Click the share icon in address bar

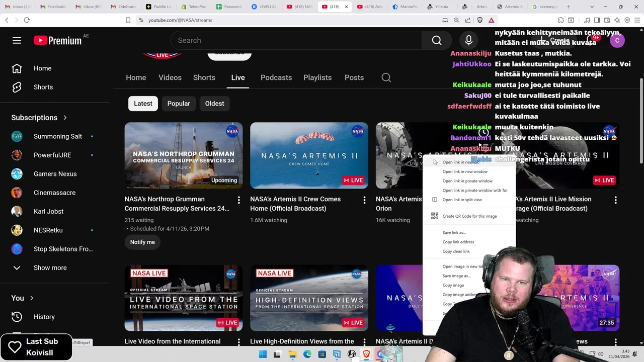coord(468,20)
